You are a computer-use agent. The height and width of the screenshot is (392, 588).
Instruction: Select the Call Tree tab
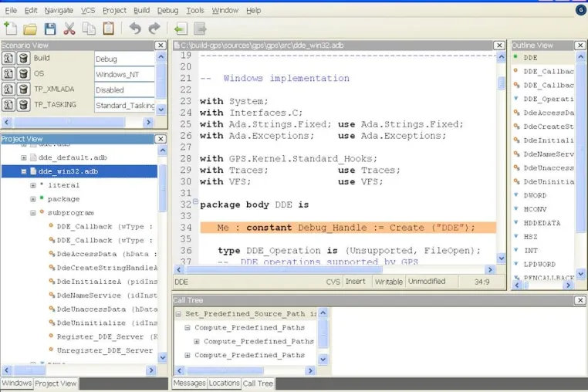(x=258, y=384)
